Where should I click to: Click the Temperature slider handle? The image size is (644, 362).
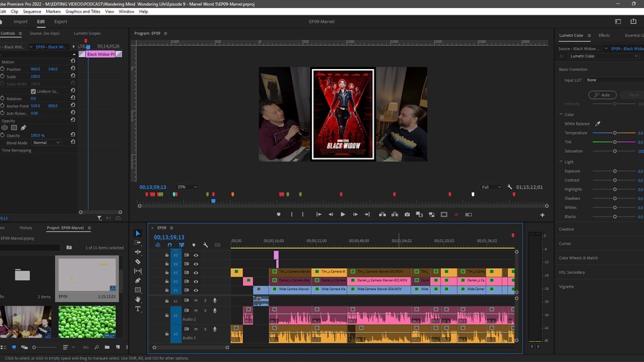pyautogui.click(x=614, y=133)
